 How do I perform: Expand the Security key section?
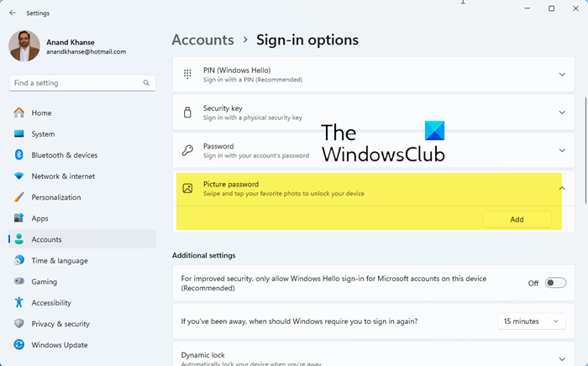point(562,112)
